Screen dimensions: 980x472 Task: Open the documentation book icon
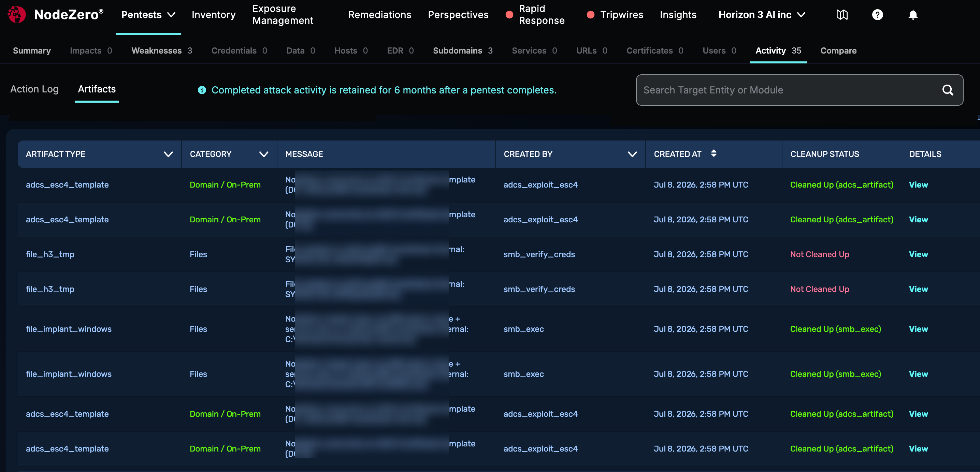pos(841,15)
